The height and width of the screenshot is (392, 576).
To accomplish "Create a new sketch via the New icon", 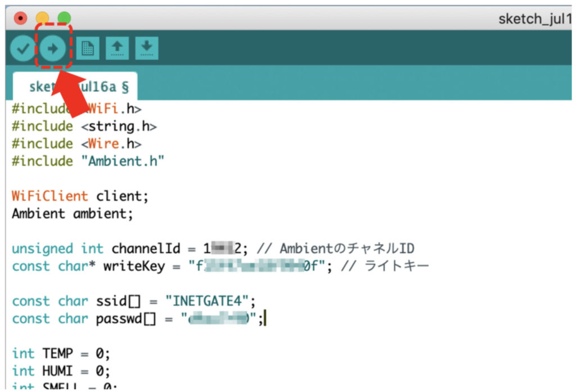I will coord(87,49).
